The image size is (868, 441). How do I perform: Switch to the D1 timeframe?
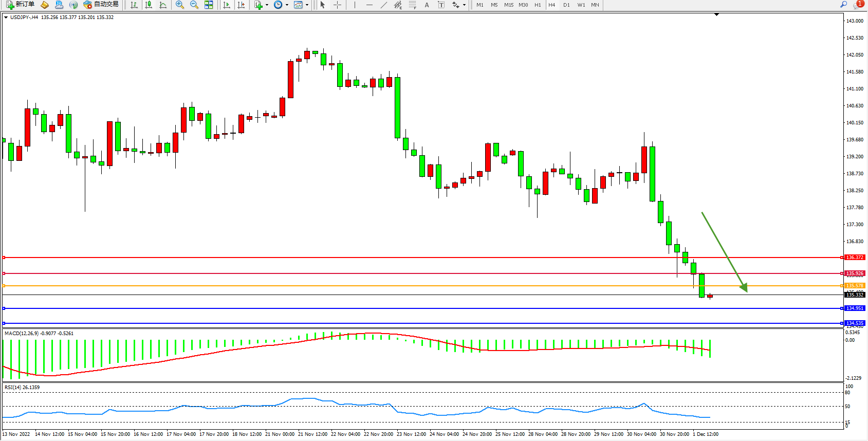pos(566,5)
